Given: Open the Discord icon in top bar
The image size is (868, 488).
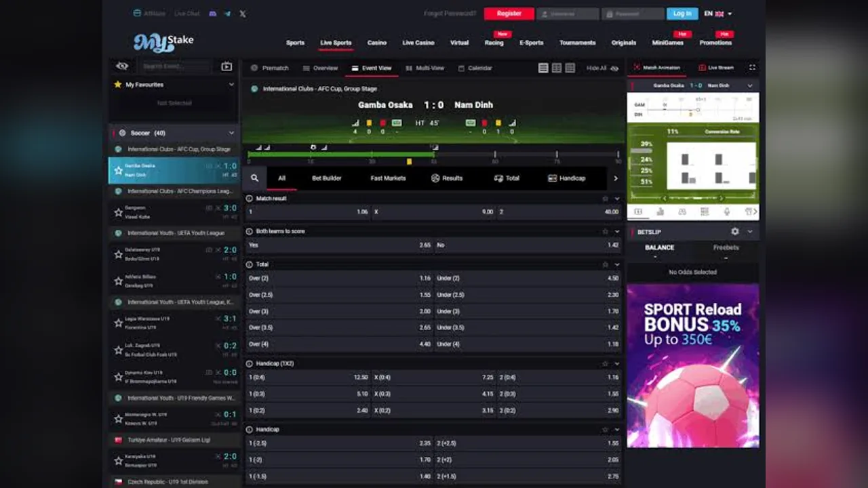Looking at the screenshot, I should pyautogui.click(x=212, y=14).
